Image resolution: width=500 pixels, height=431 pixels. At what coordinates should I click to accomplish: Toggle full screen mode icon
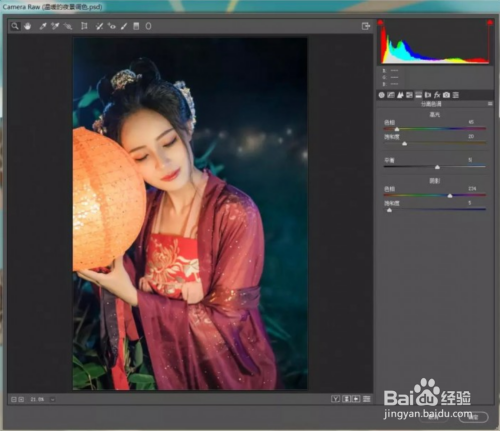366,26
